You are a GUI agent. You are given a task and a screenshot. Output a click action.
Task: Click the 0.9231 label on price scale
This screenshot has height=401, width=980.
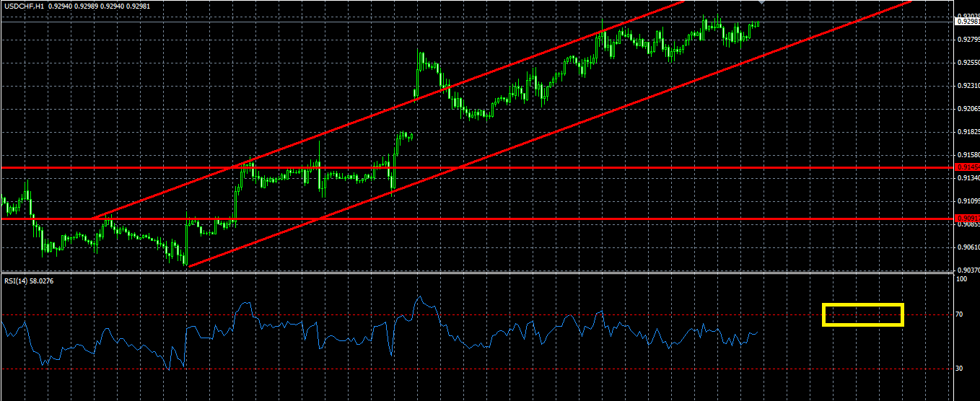pyautogui.click(x=967, y=86)
